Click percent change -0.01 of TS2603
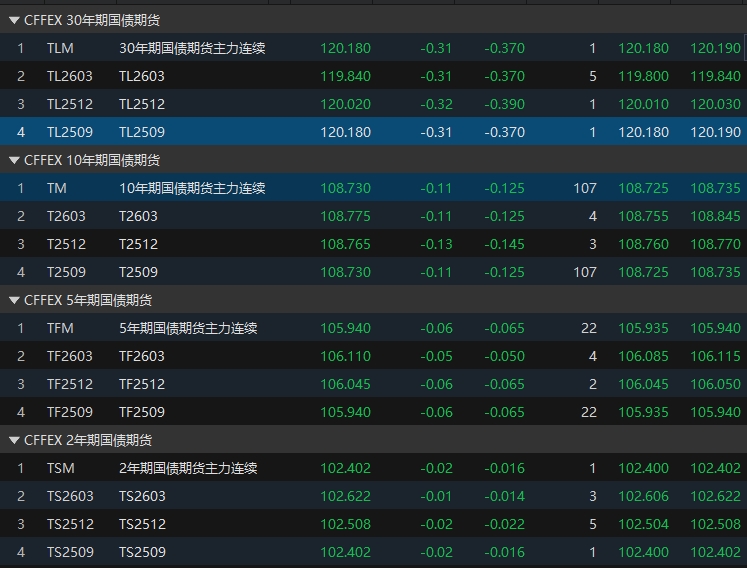 (x=436, y=497)
